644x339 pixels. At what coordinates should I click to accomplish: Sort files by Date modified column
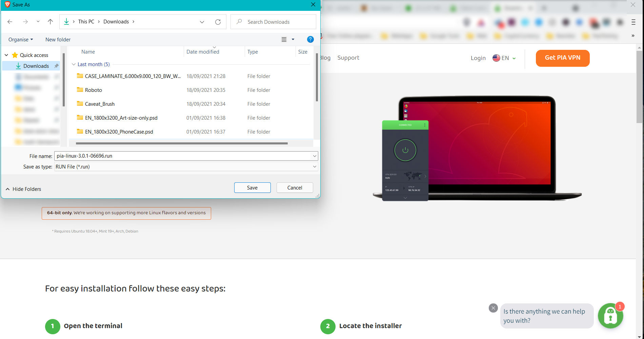(x=203, y=52)
